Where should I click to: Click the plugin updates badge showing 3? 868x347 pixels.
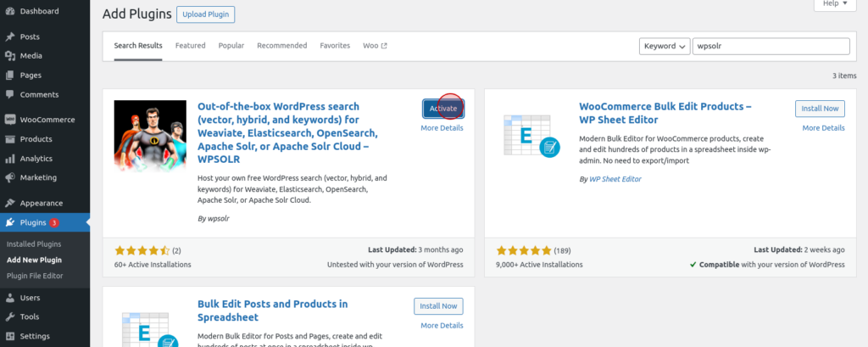coord(53,223)
